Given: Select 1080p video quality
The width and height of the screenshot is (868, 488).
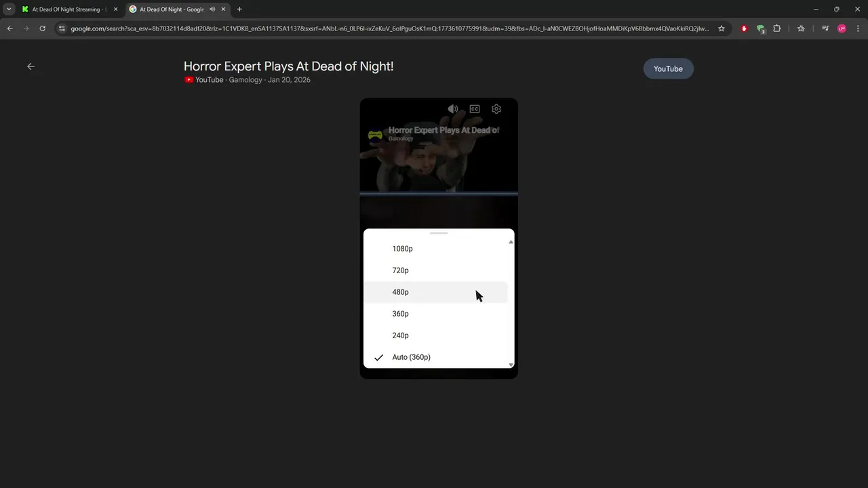Looking at the screenshot, I should 435,249.
